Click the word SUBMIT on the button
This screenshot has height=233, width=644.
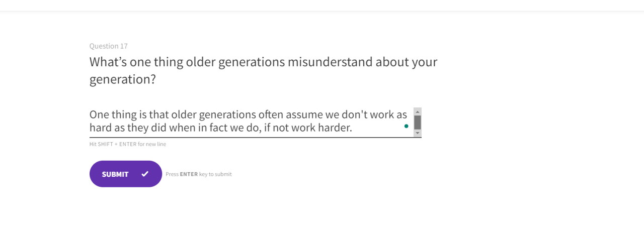pos(115,174)
